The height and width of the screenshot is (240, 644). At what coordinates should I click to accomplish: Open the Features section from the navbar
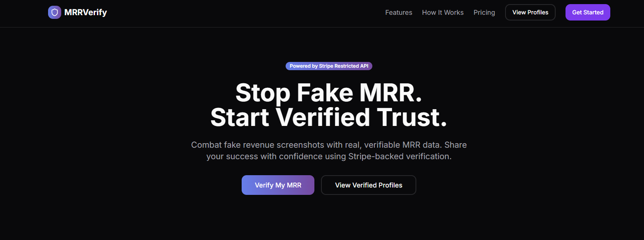click(398, 12)
